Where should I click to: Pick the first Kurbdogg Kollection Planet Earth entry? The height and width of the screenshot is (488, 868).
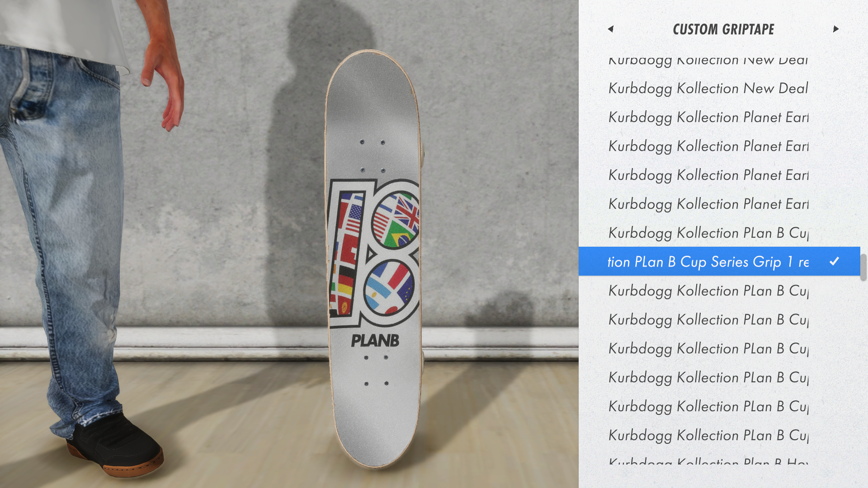coord(708,117)
